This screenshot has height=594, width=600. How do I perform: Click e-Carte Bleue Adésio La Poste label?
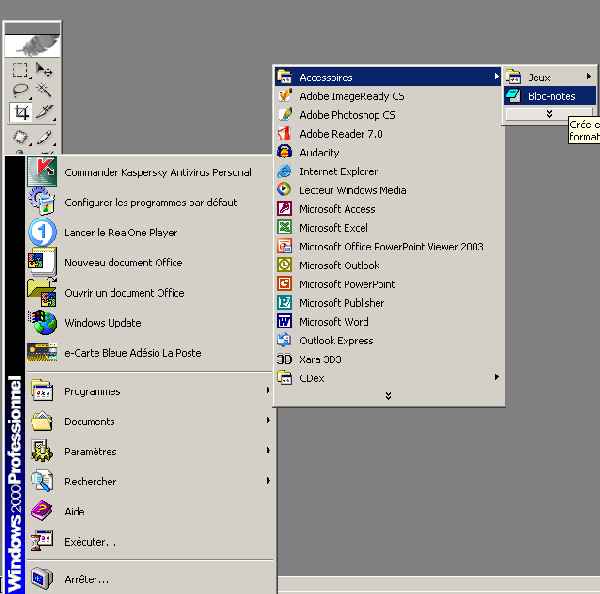coord(132,353)
